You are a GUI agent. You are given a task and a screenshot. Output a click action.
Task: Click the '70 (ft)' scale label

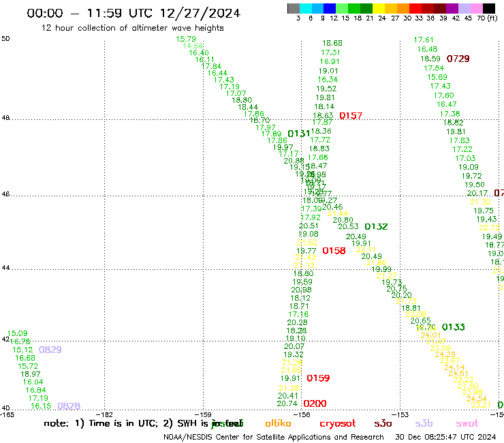tap(487, 18)
